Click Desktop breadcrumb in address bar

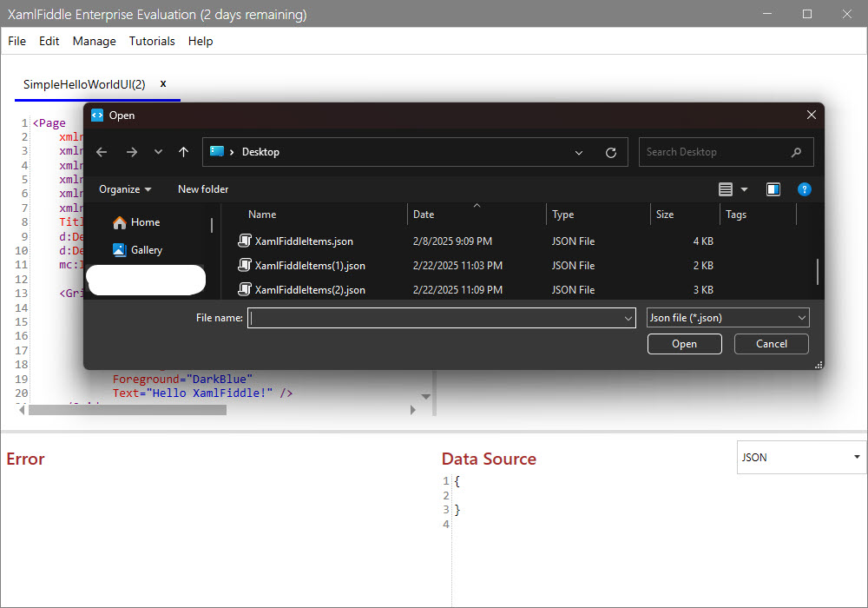[x=260, y=152]
